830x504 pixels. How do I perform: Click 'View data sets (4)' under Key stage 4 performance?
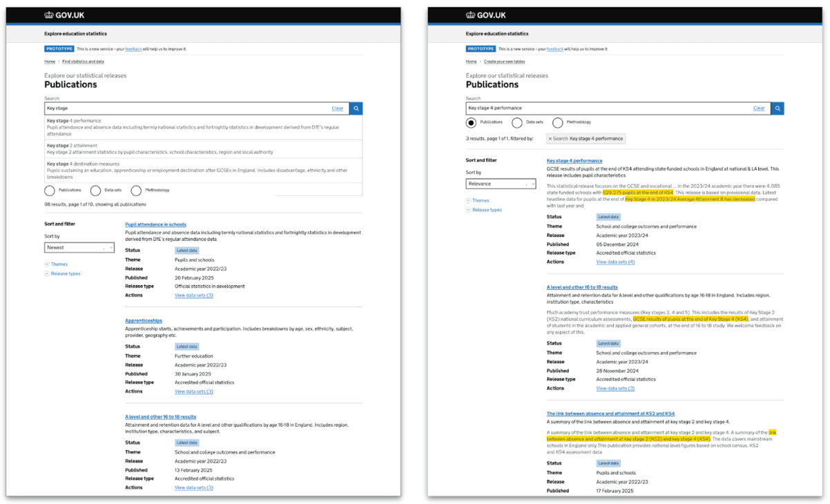click(x=615, y=262)
